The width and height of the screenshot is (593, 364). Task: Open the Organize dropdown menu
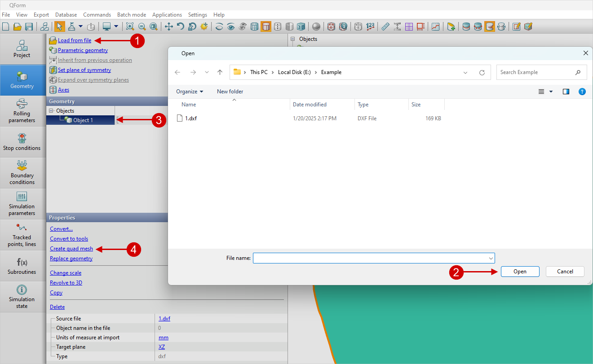(190, 92)
